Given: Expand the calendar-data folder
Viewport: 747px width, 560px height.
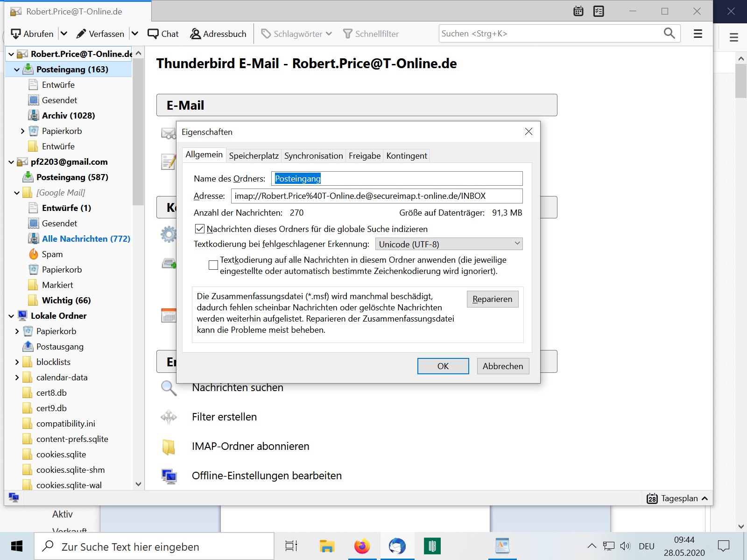Looking at the screenshot, I should click(x=17, y=378).
